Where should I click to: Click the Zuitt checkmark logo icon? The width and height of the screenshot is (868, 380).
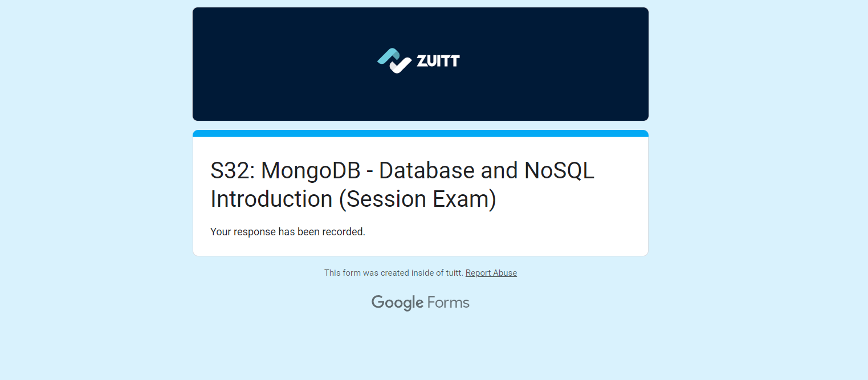[394, 60]
